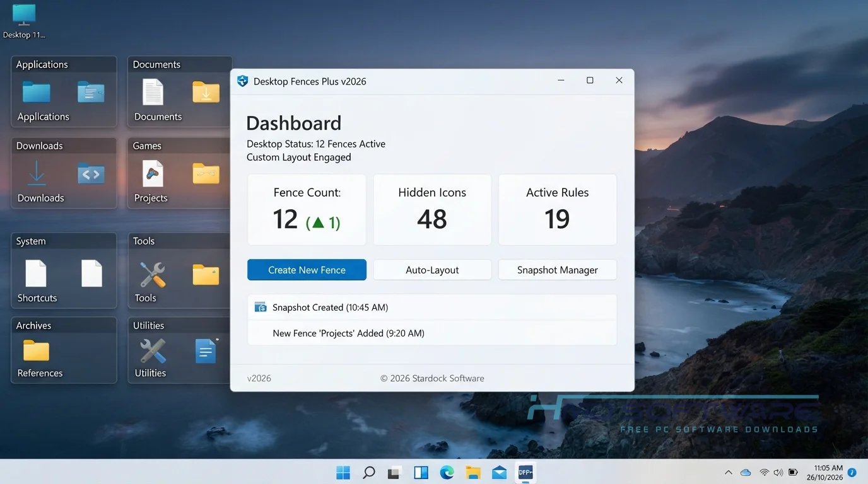The width and height of the screenshot is (868, 484).
Task: Launch Microsoft Edge from taskbar
Action: pyautogui.click(x=447, y=473)
